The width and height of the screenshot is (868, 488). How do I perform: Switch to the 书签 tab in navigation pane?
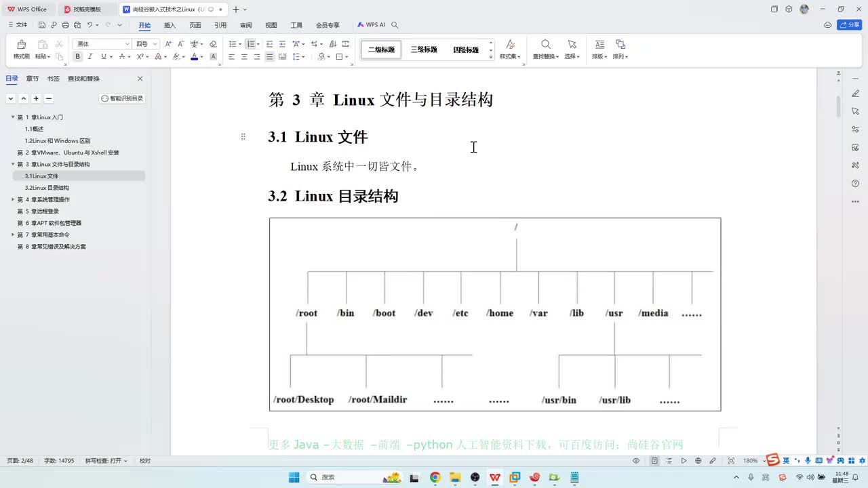click(53, 79)
